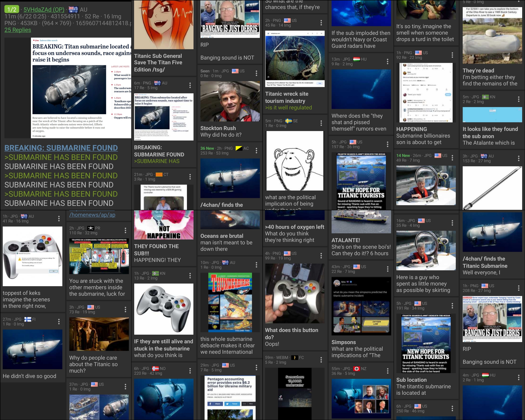
Task: Open BREAKING: SUBMARINE FOUND heading link
Action: point(61,148)
